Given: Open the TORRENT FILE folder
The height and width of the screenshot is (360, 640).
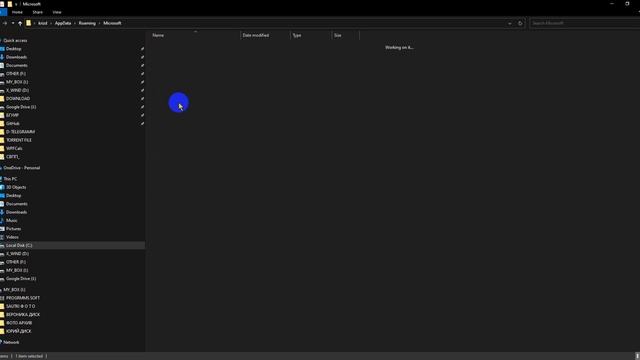Looking at the screenshot, I should pos(19,140).
